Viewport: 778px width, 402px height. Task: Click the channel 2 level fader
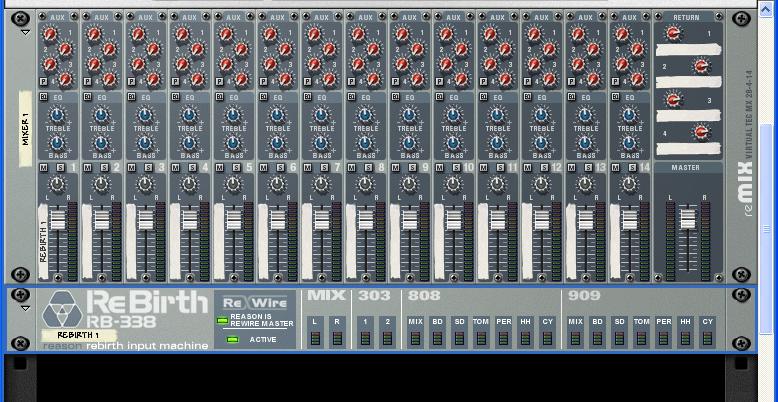pyautogui.click(x=102, y=220)
